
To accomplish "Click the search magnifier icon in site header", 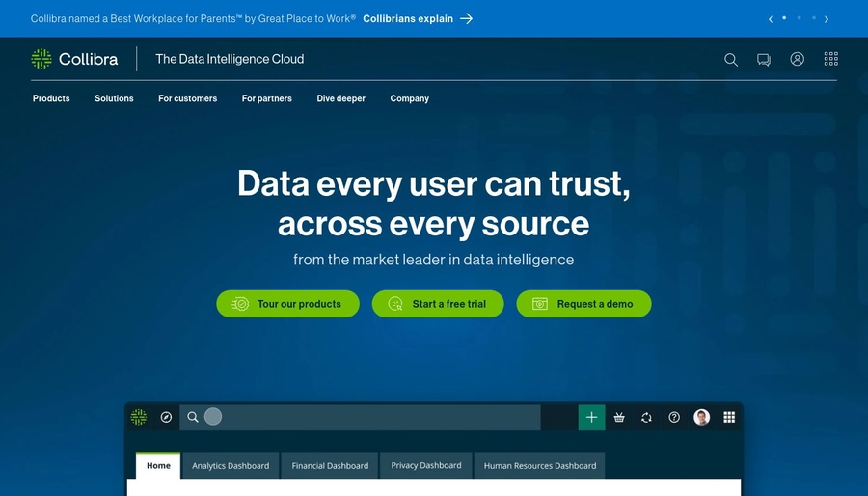I will [x=731, y=59].
